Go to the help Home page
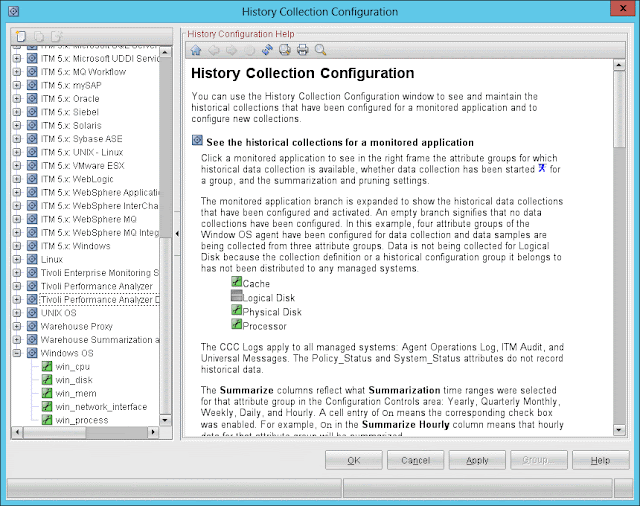Viewport: 640px width, 506px height. (x=196, y=50)
